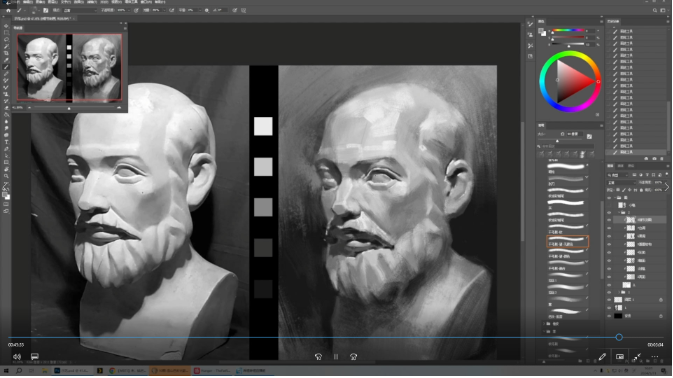This screenshot has height=378, width=673.
Task: Skip forward in the video player
Action: point(354,357)
